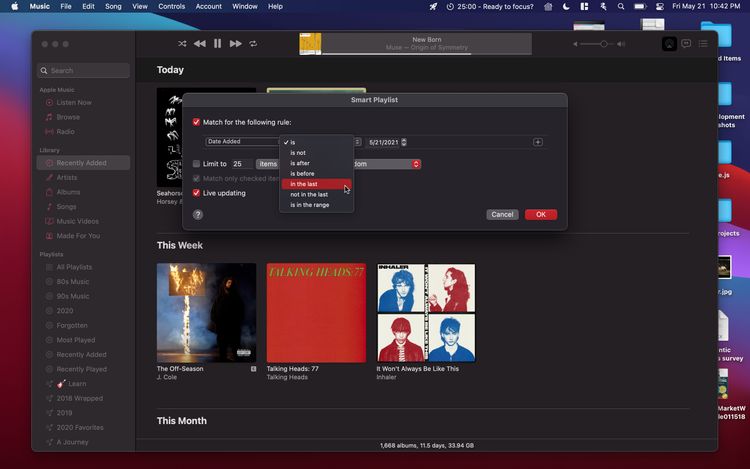Choose 'is after' in the condition menu
The image size is (750, 469).
coord(316,163)
